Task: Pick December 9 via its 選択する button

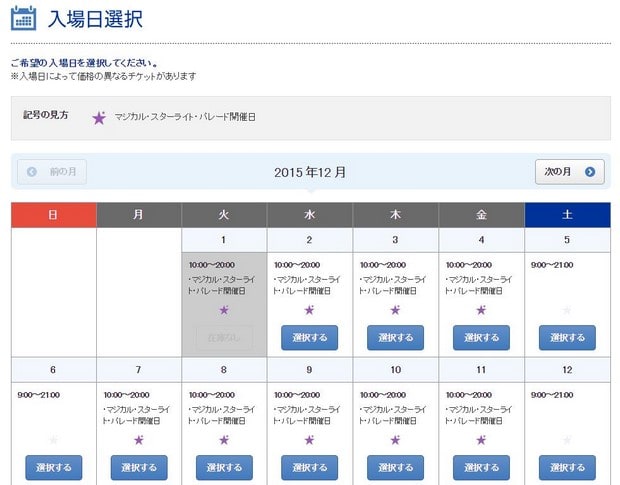Action: pyautogui.click(x=310, y=468)
